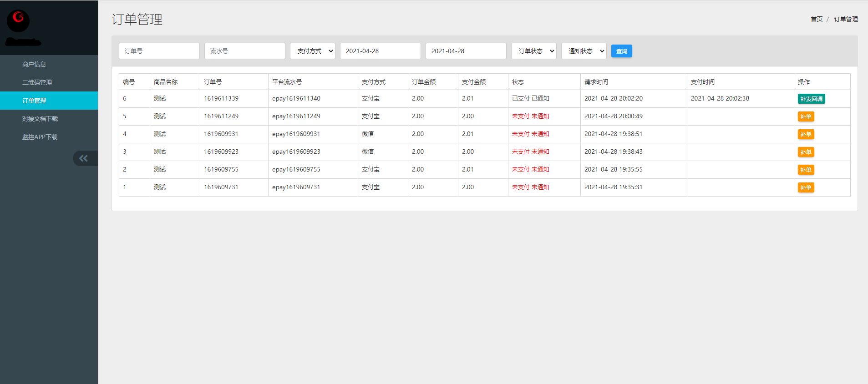Screen dimensions: 868x384
Task: Select 订单管理 in the sidebar
Action: tap(34, 101)
